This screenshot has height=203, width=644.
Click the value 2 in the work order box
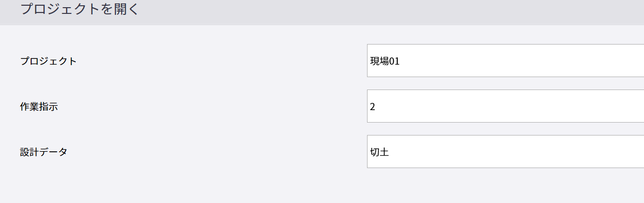tap(372, 107)
